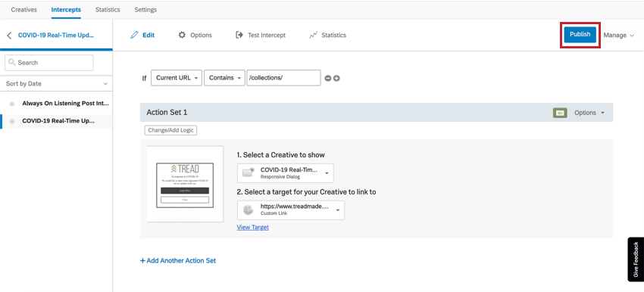
Task: Follow the View Target link
Action: [252, 227]
